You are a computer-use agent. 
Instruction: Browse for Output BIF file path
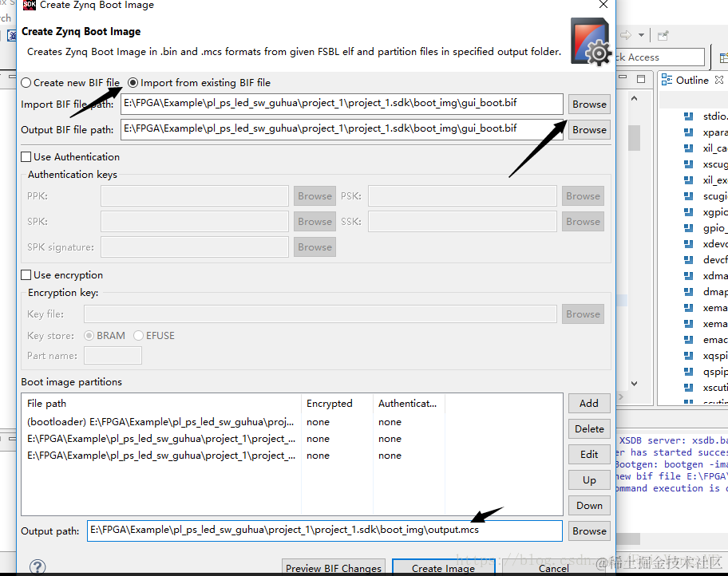tap(589, 129)
